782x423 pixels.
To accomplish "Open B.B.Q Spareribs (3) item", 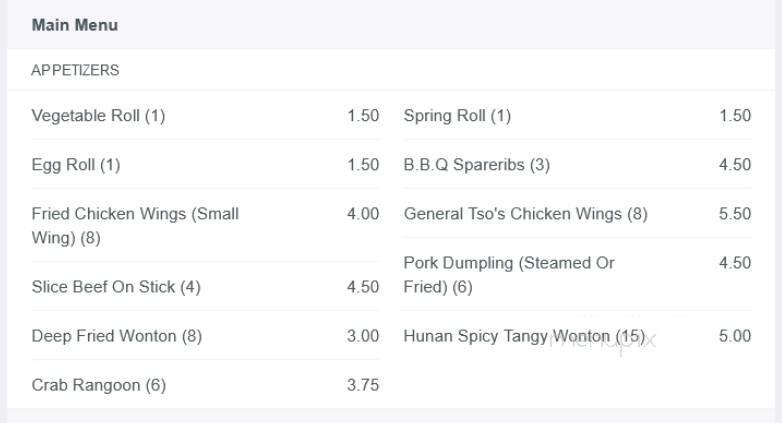I will [x=477, y=165].
